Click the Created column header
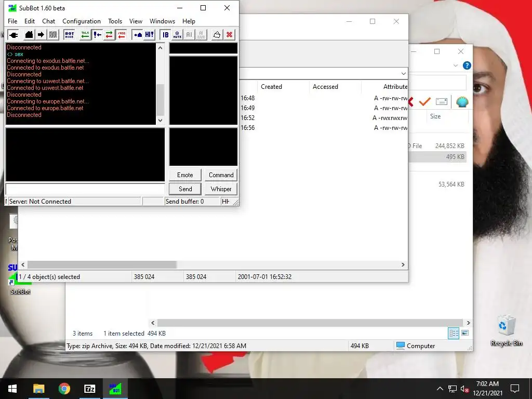Image resolution: width=532 pixels, height=399 pixels. (x=271, y=87)
